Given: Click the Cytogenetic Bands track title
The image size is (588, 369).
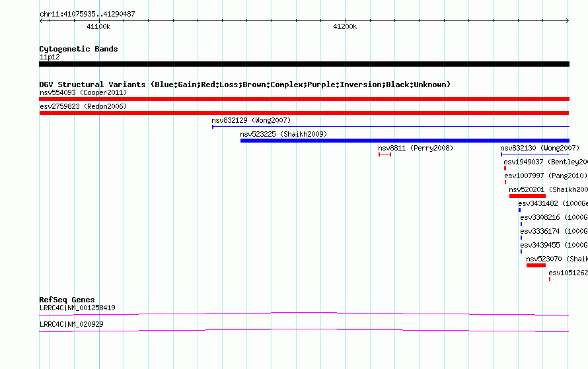Looking at the screenshot, I should coord(79,49).
